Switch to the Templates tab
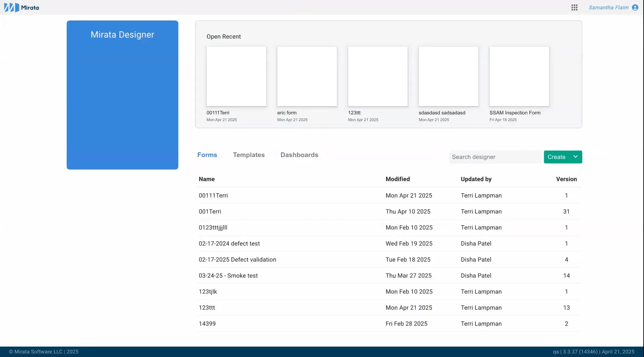 [249, 155]
